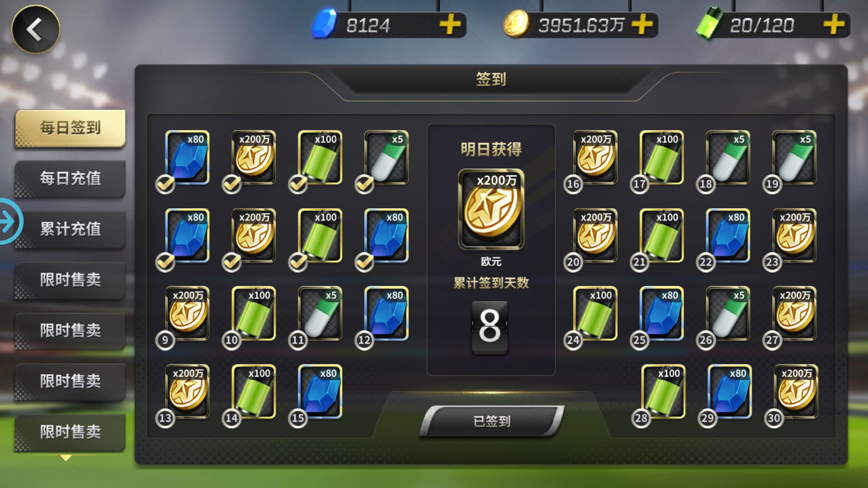Open 每日签到 tab
868x488 pixels.
[70, 128]
